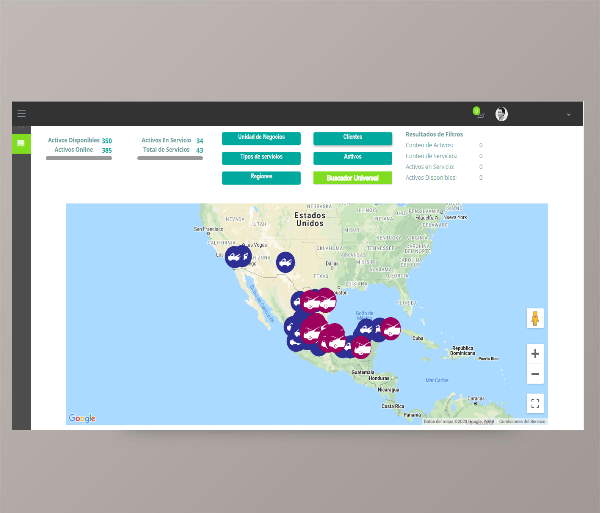Click the progress bar under Activos Online

click(79, 158)
